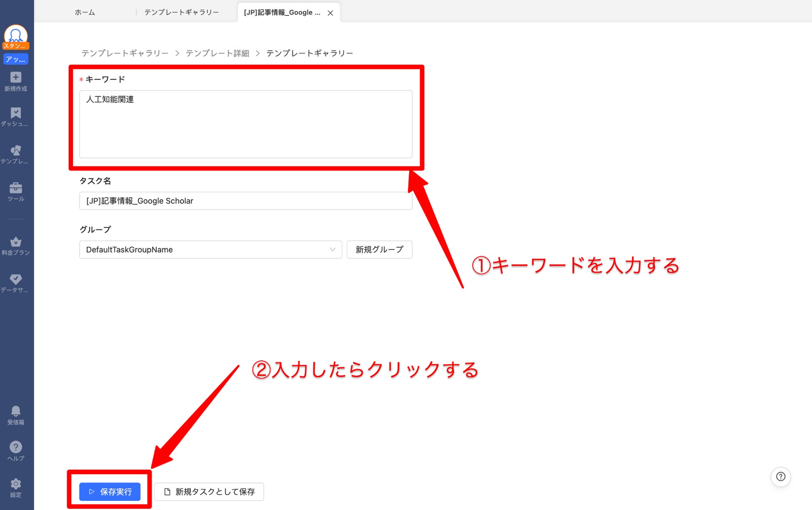Go to テンプレート詳細 breadcrumb link

tap(217, 53)
